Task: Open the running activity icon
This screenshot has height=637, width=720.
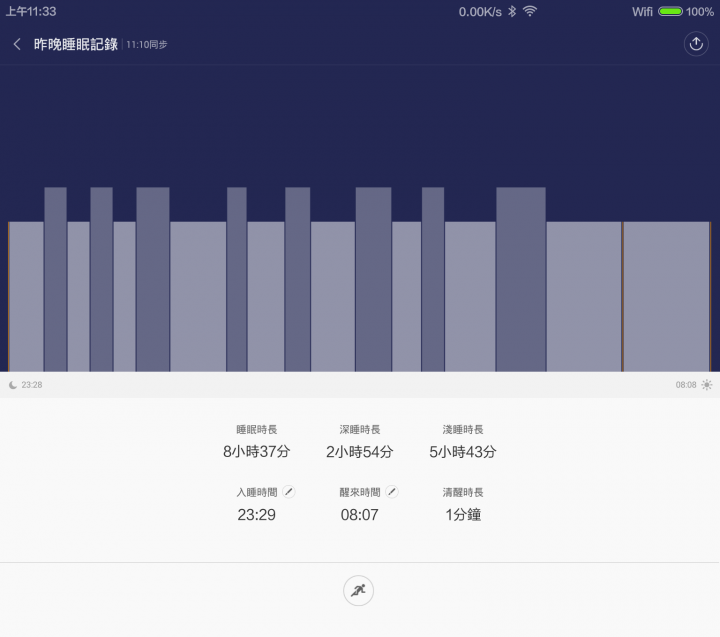Action: click(x=358, y=591)
